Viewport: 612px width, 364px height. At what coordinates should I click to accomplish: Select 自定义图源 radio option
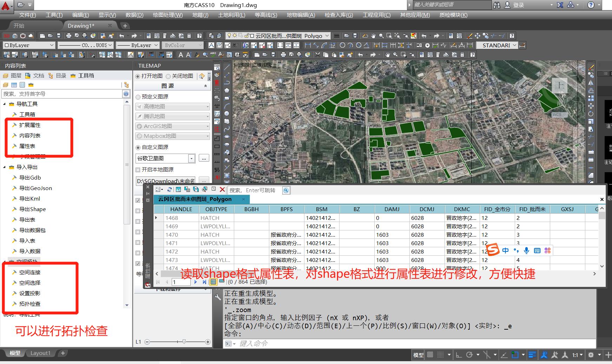point(138,147)
